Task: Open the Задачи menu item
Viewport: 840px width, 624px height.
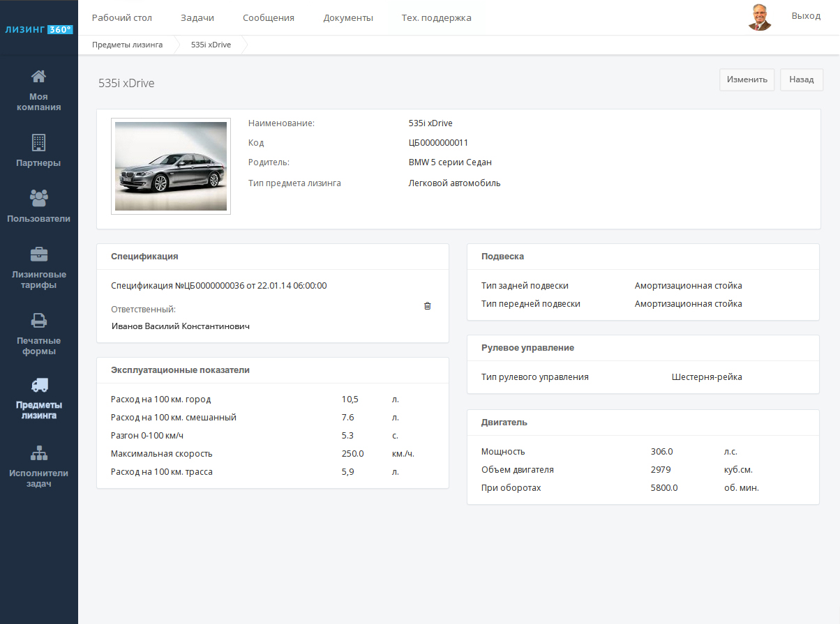Action: 197,17
